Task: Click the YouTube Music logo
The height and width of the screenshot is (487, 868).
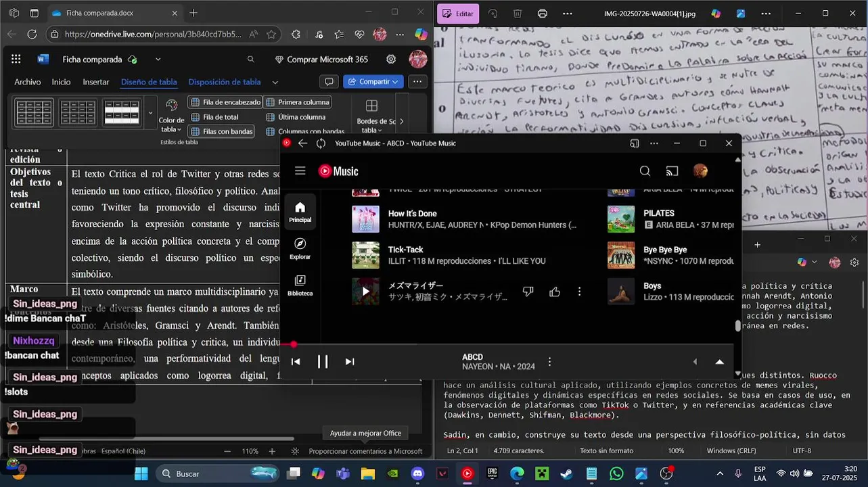Action: coord(338,171)
